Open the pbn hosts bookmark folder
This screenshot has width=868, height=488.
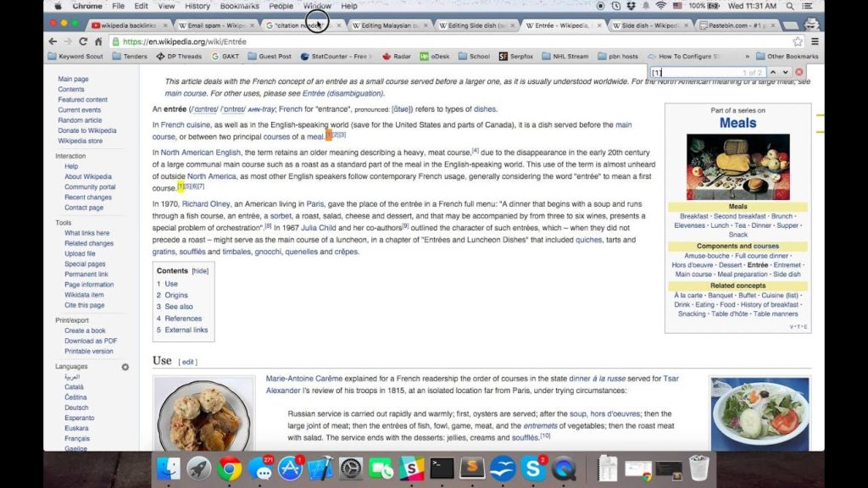click(x=617, y=57)
